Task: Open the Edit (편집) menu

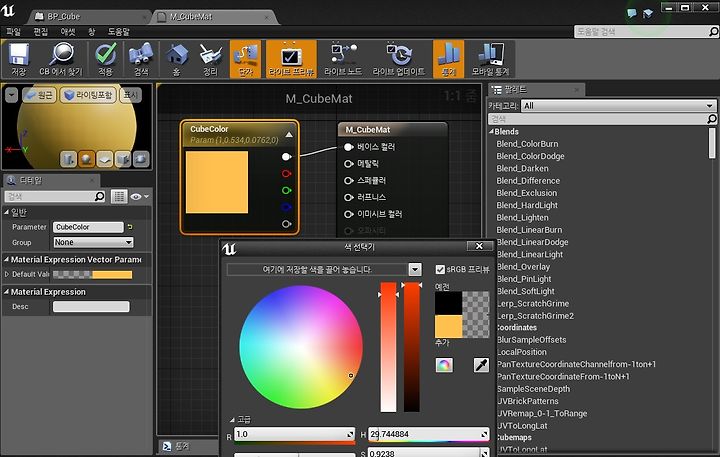Action: (40, 32)
